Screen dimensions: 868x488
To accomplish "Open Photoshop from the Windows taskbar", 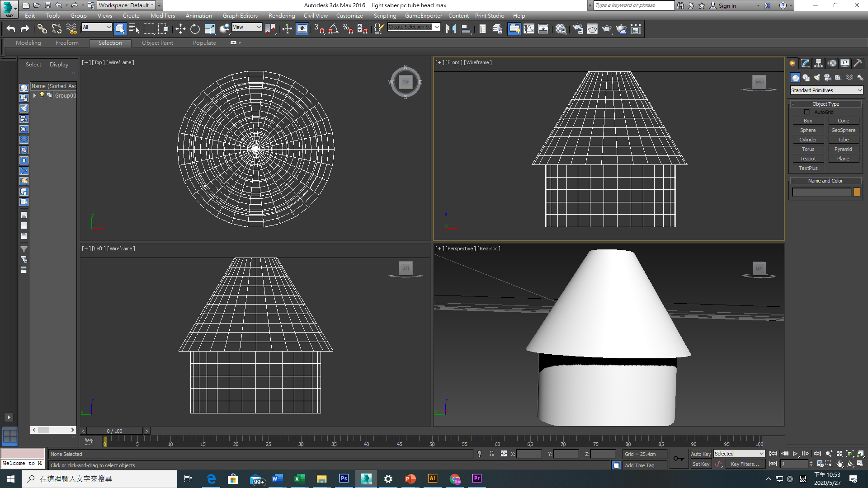I will (344, 479).
